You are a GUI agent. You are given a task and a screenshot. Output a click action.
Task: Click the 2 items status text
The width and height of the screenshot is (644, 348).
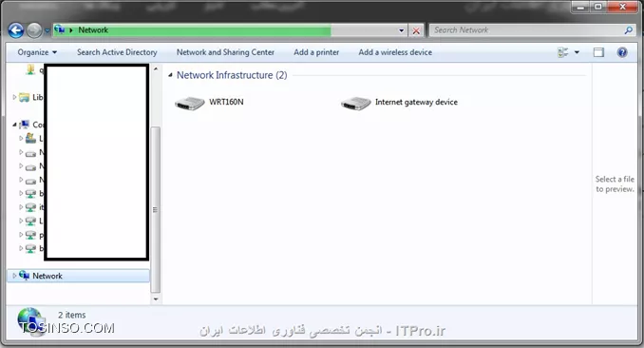[x=72, y=315]
